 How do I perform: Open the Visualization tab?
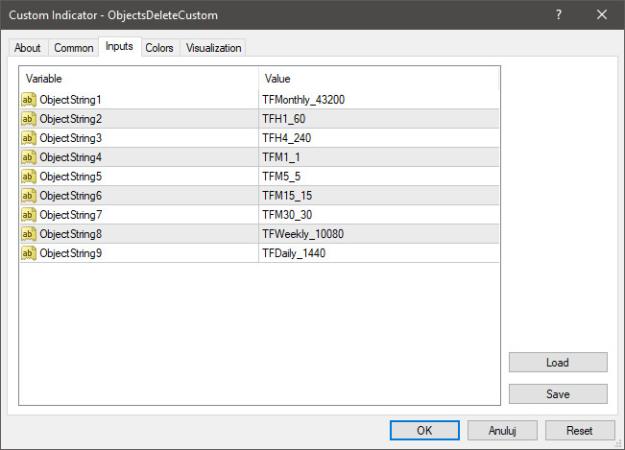[214, 48]
